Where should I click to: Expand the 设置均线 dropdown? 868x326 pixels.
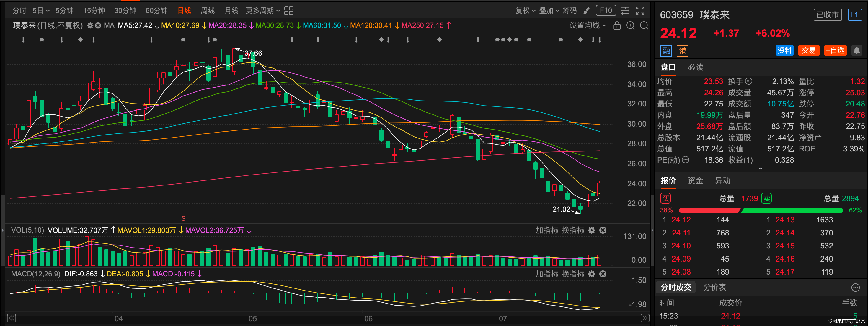pyautogui.click(x=587, y=26)
